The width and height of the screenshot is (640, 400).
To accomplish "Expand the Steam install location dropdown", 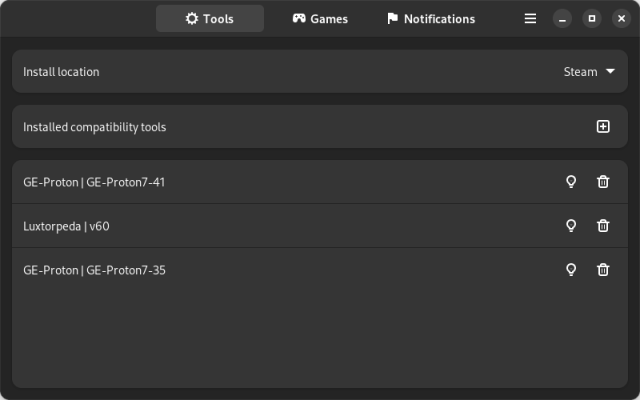I will click(x=594, y=72).
